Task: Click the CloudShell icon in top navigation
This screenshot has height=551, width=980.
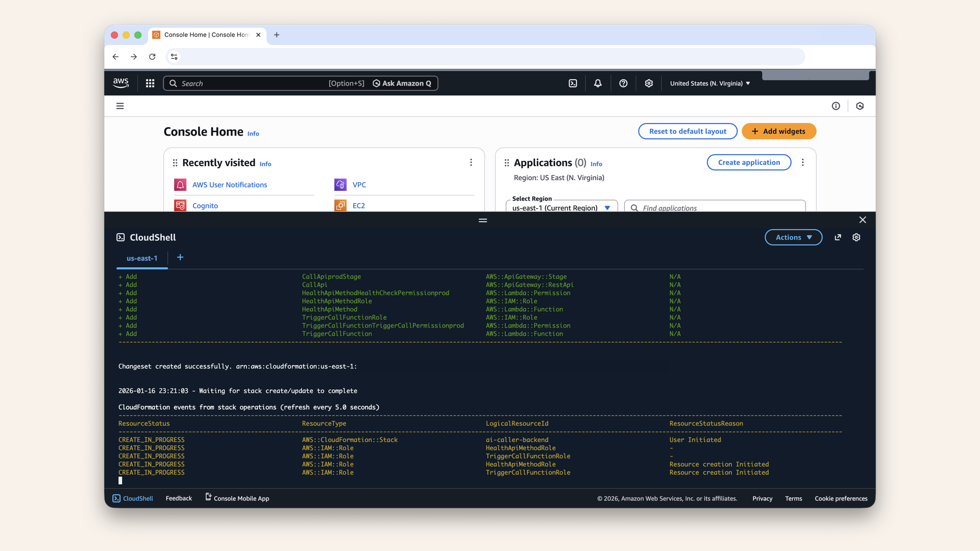Action: (x=573, y=83)
